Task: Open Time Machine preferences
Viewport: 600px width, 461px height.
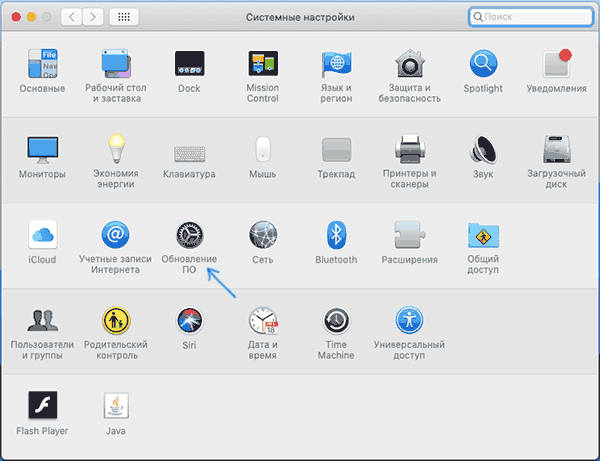Action: pyautogui.click(x=336, y=322)
